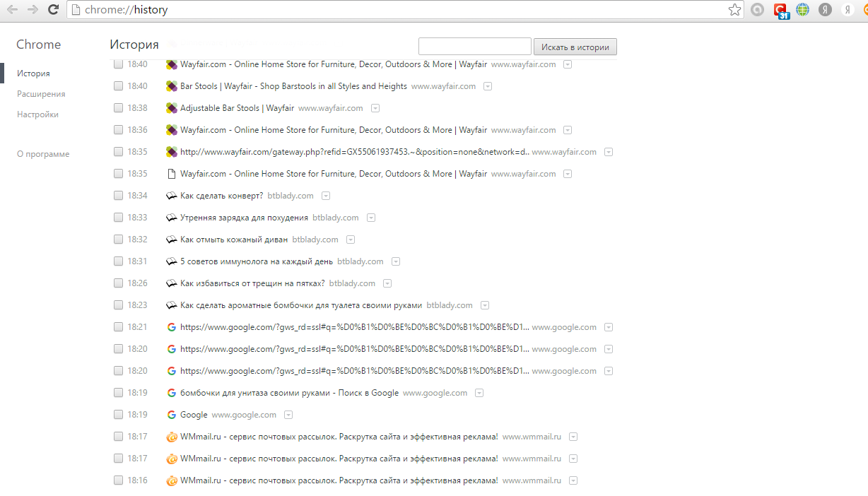This screenshot has height=496, width=868.
Task: Click favicon of the wayfair gateway.php entry
Action: pyautogui.click(x=171, y=152)
